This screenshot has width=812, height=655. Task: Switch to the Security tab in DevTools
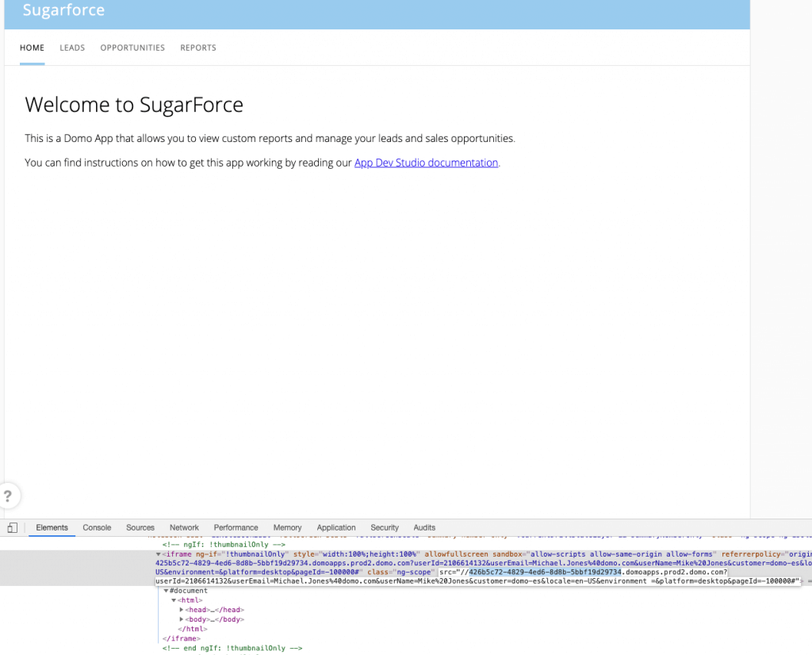pyautogui.click(x=385, y=527)
